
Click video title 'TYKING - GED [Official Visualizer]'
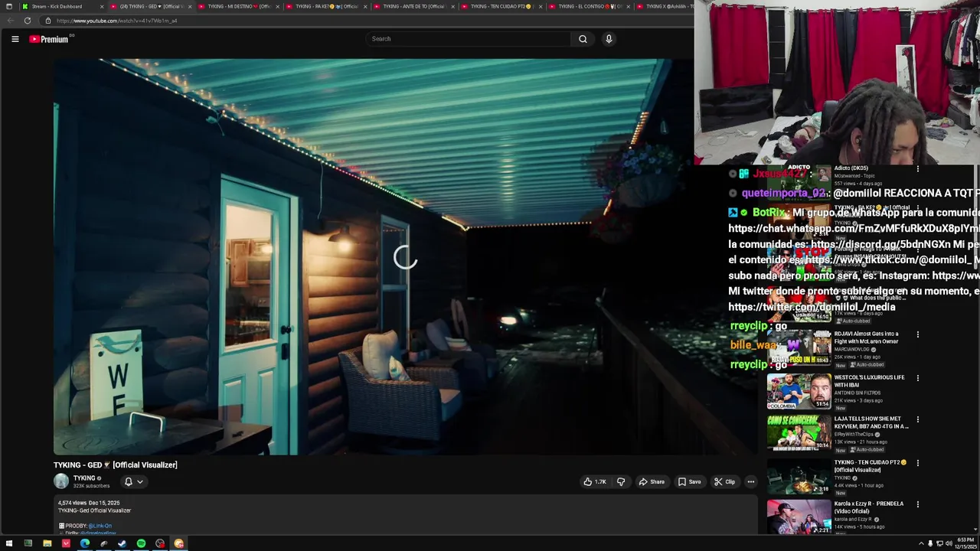pos(116,465)
